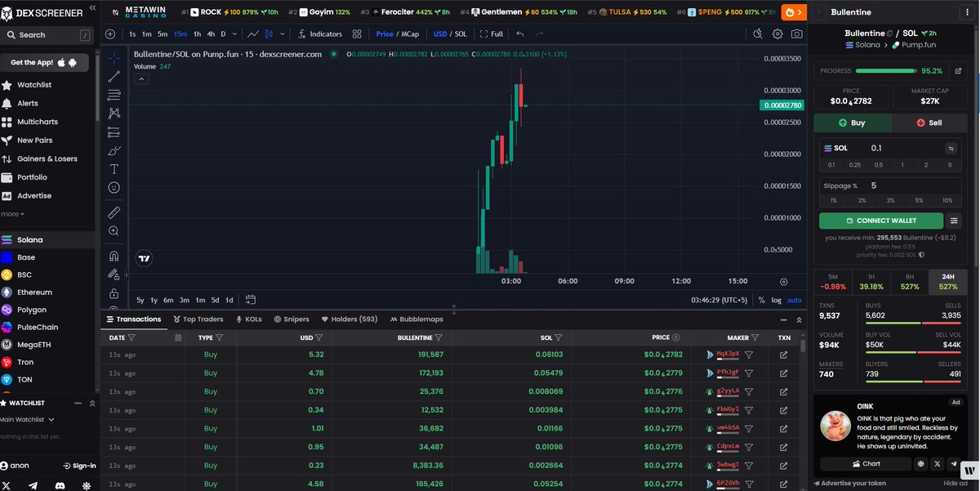The image size is (980, 491).
Task: Click Sign-in in the sidebar
Action: coord(79,466)
